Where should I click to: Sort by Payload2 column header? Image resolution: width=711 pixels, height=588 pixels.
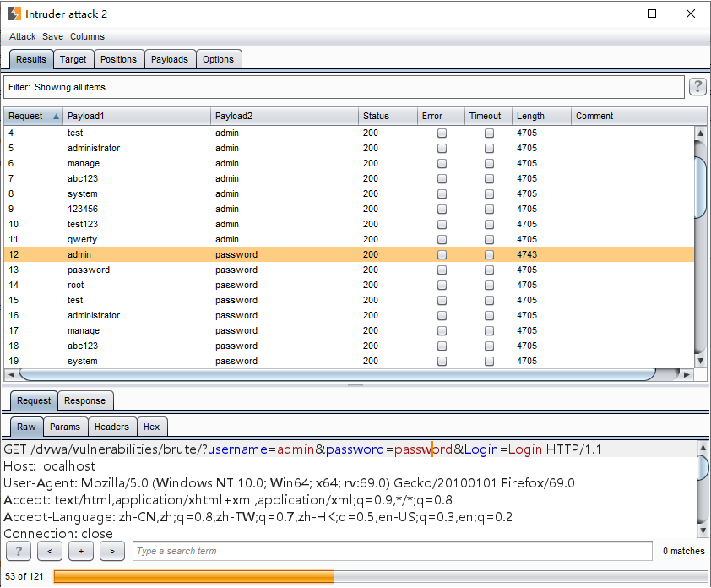pyautogui.click(x=285, y=116)
